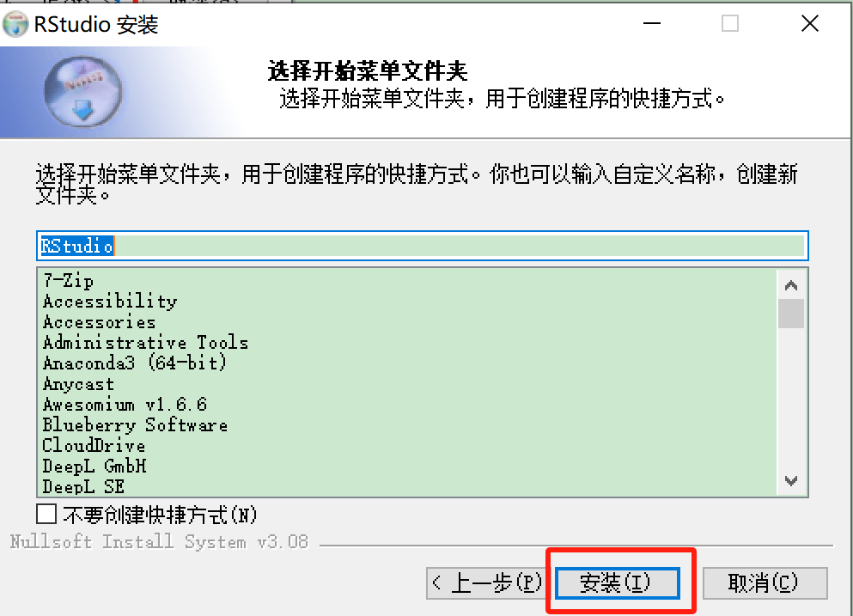Screen dimensions: 853x616
Task: Click the RStudio folder name input field
Action: click(422, 246)
